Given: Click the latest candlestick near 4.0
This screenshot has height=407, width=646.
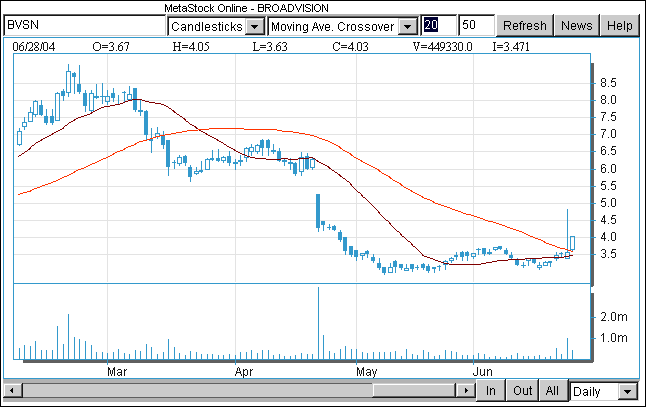Looking at the screenshot, I should point(572,243).
